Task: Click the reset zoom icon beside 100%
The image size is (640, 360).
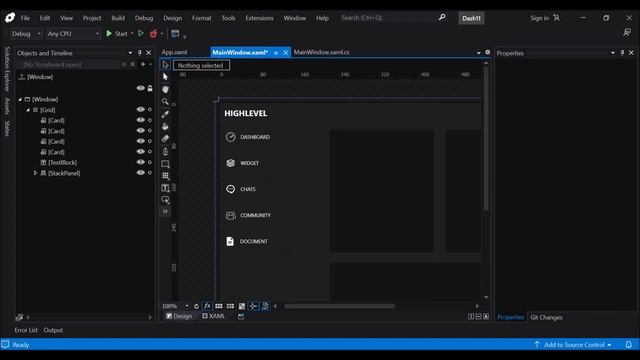Action: [196, 306]
